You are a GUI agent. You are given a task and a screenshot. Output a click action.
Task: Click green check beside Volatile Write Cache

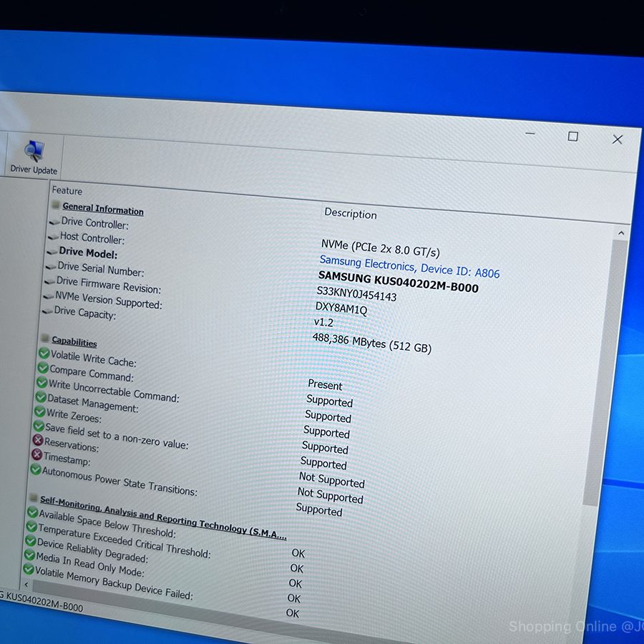(x=44, y=353)
